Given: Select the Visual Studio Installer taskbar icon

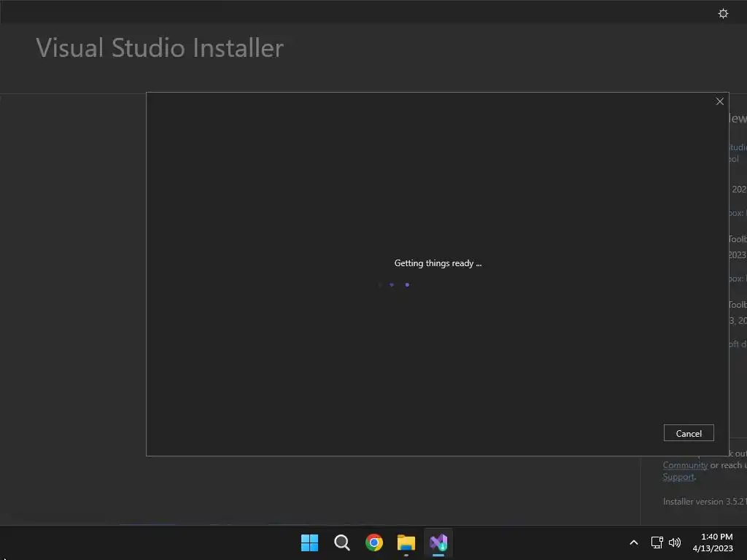Looking at the screenshot, I should click(x=438, y=542).
